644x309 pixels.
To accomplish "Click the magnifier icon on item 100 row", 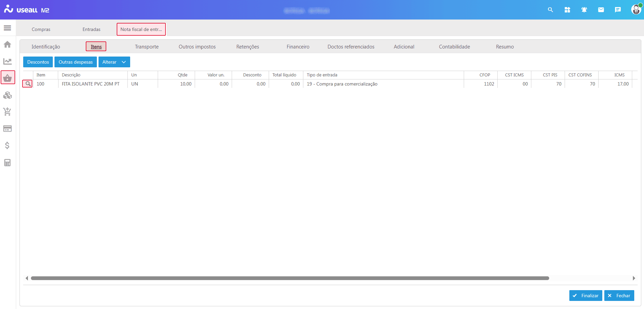I will point(28,84).
